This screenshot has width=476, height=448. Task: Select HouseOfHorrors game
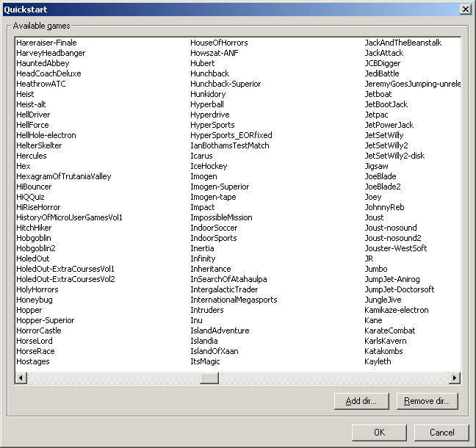pyautogui.click(x=219, y=43)
